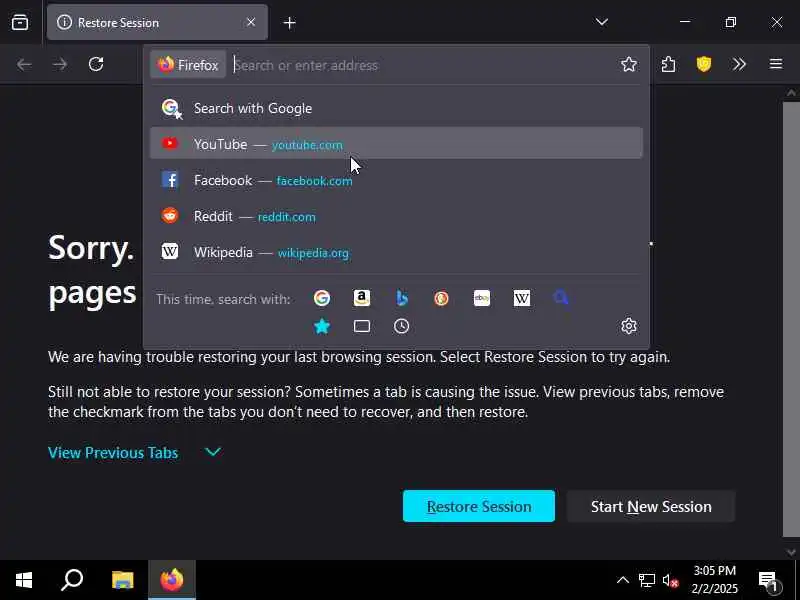Search bookmarks with the blue star icon
The image size is (800, 600).
point(322,326)
